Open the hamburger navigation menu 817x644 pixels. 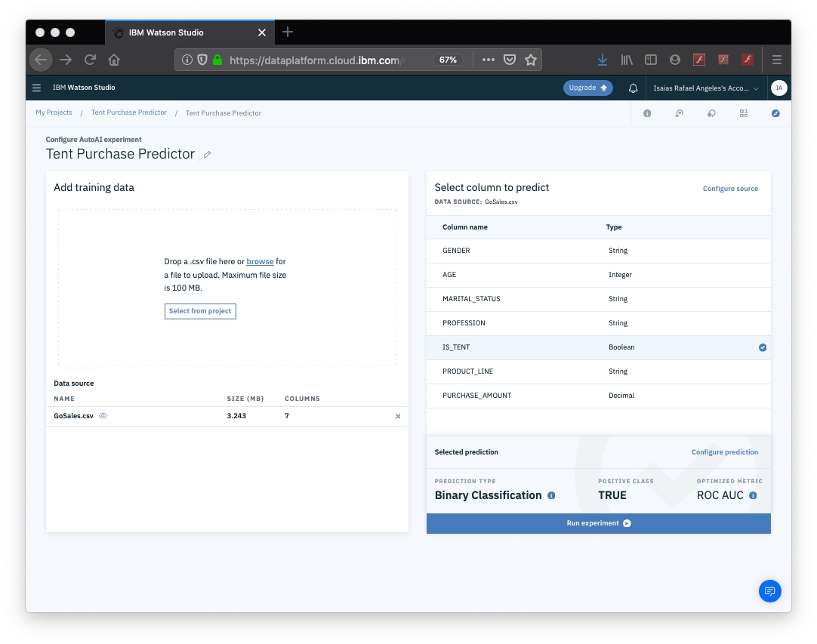36,88
